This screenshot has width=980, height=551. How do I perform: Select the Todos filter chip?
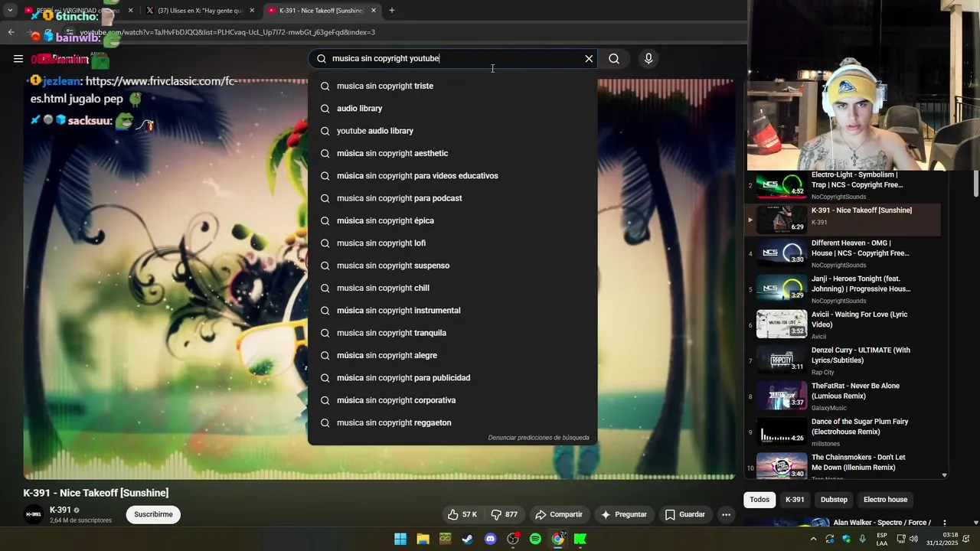tap(759, 500)
